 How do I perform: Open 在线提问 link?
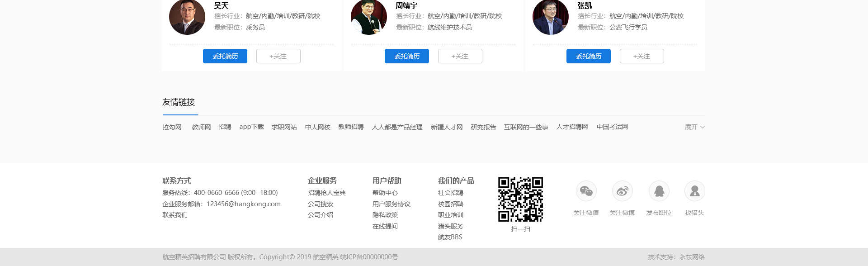pos(385,226)
